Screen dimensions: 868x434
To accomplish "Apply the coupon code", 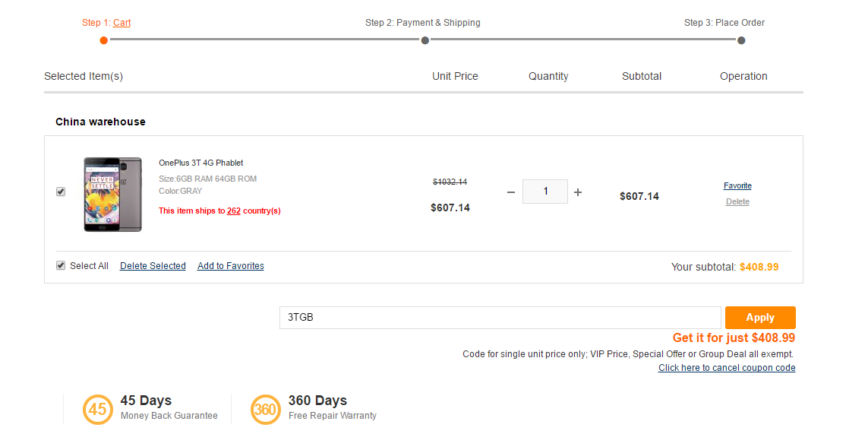I will pos(760,318).
